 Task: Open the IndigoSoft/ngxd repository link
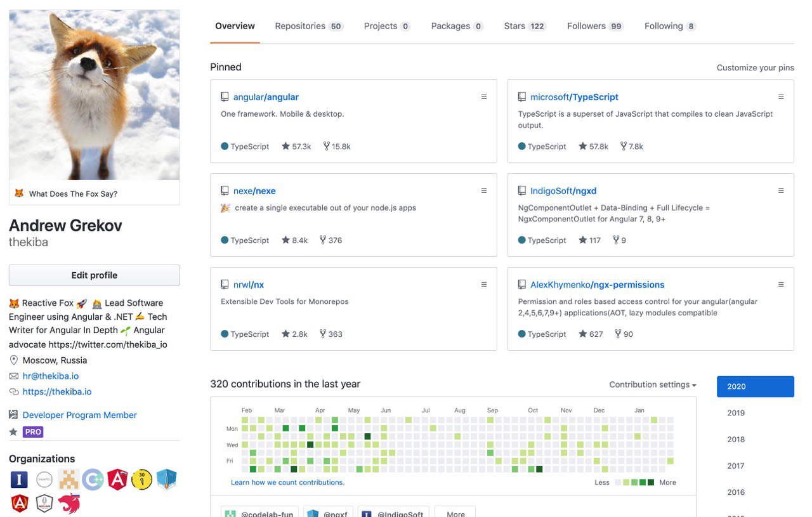563,191
